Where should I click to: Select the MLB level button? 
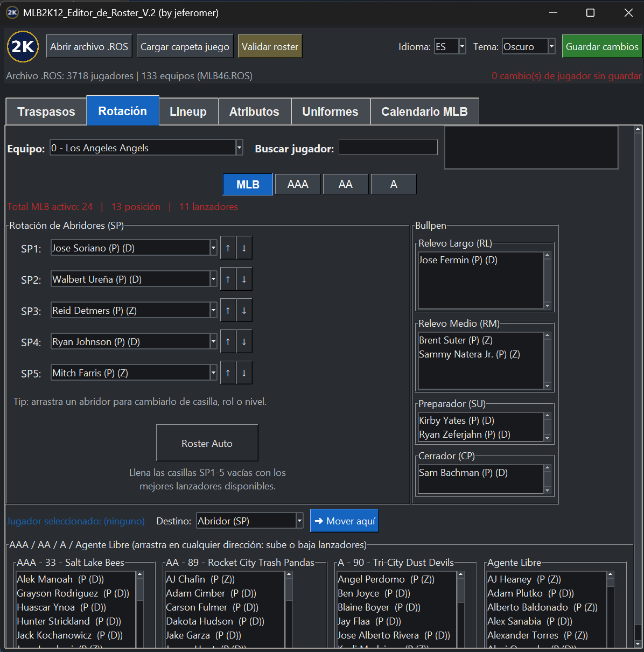[248, 184]
